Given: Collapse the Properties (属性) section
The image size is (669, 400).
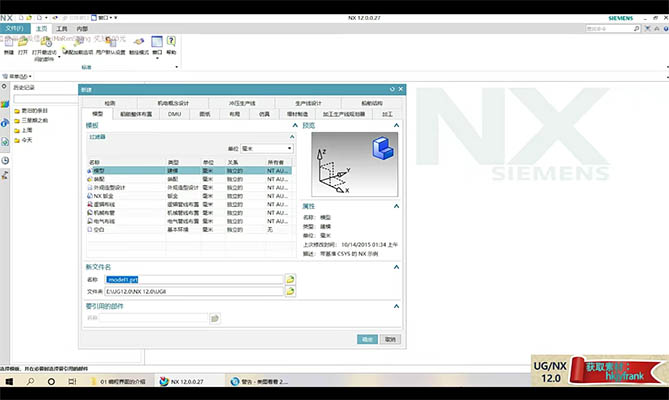Looking at the screenshot, I should pos(396,206).
